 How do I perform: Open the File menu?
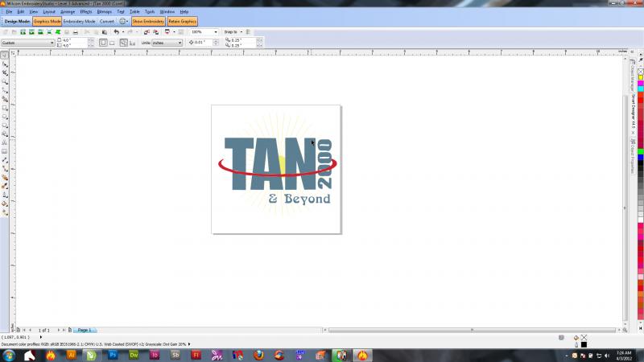(x=9, y=11)
